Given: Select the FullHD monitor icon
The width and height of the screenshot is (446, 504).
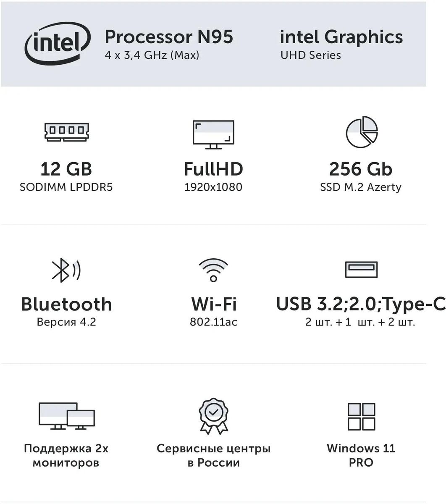Looking at the screenshot, I should pos(213,134).
